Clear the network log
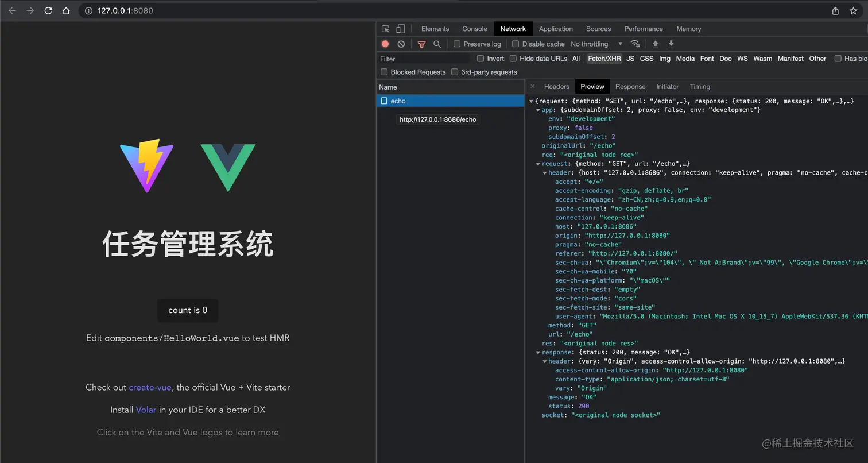Screen dimensions: 868x463 [401, 44]
